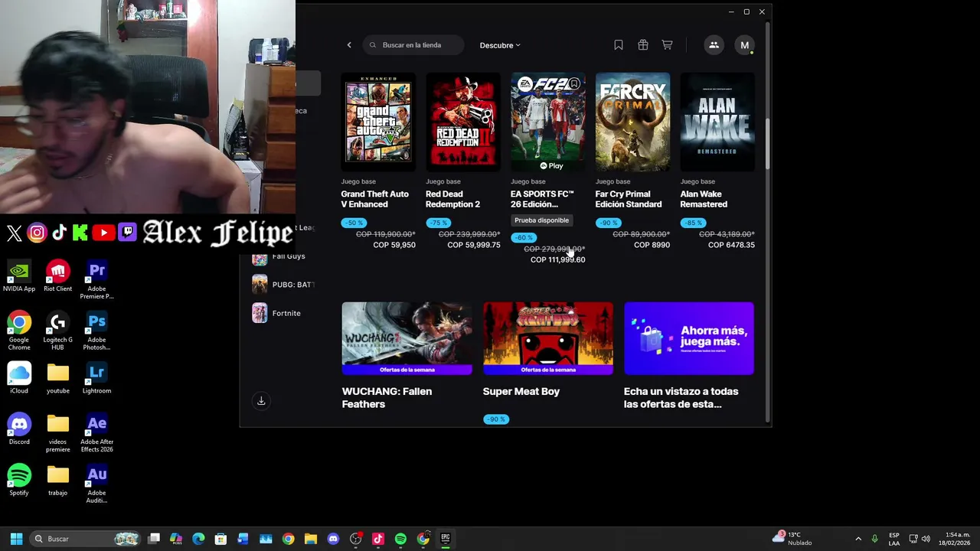This screenshot has height=551, width=980.
Task: Open the friends list icon
Action: 714,45
